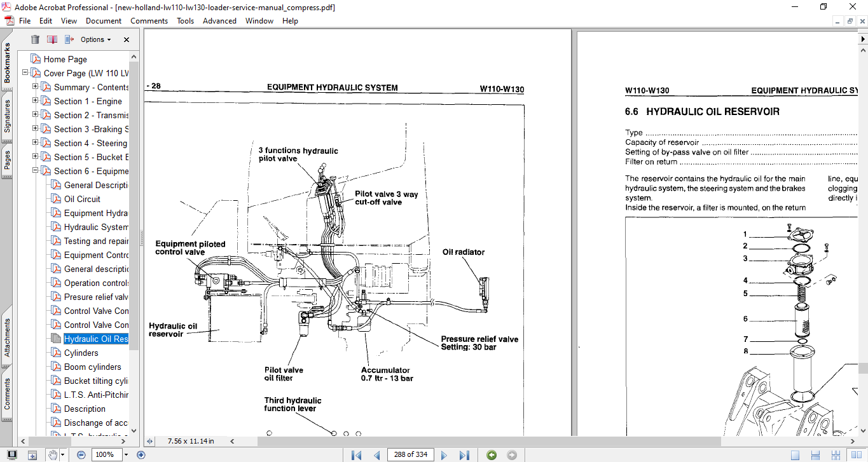This screenshot has height=462, width=868.
Task: Click the zoom percentage dropdown arrow
Action: pyautogui.click(x=126, y=454)
